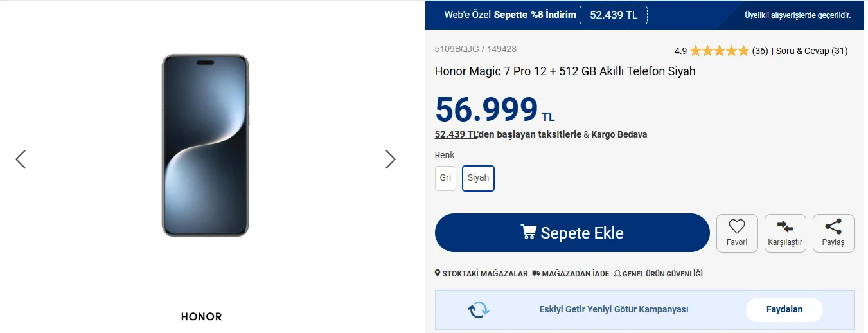Show the previous product image
The width and height of the screenshot is (868, 333).
coord(21,159)
